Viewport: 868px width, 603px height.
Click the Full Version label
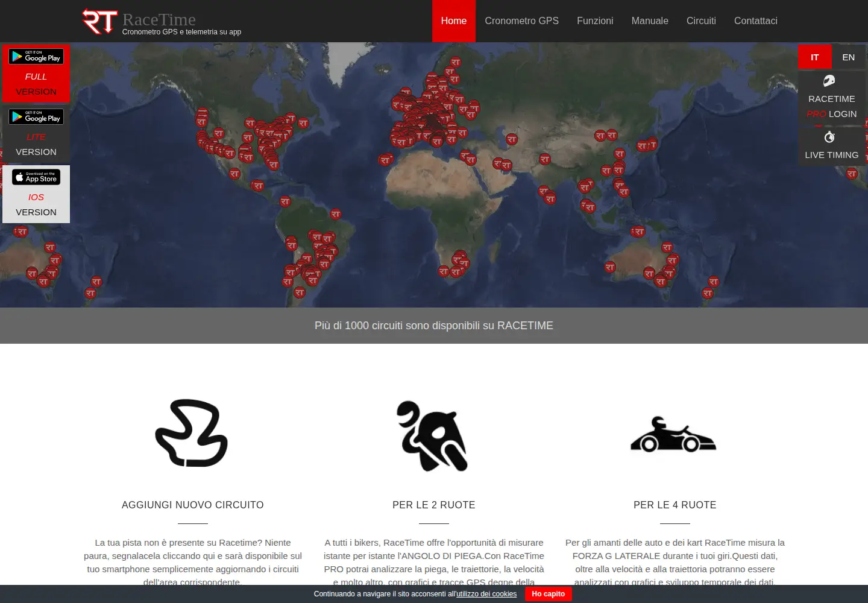36,84
